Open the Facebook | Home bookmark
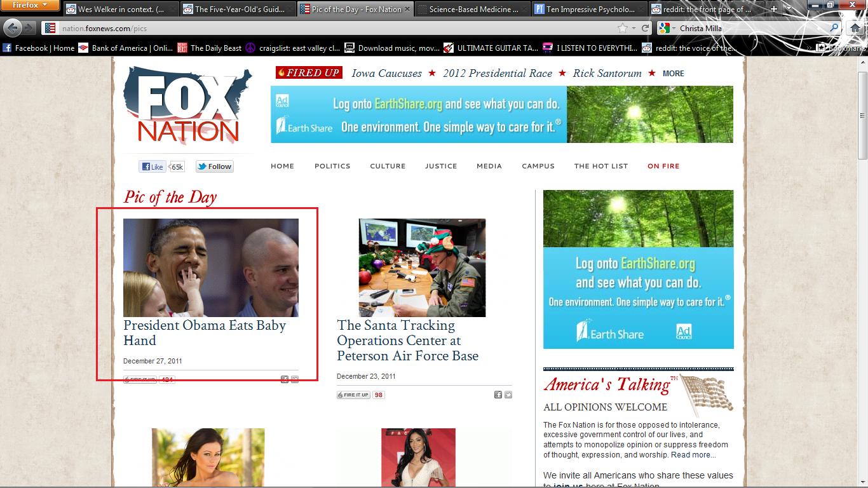 click(39, 48)
